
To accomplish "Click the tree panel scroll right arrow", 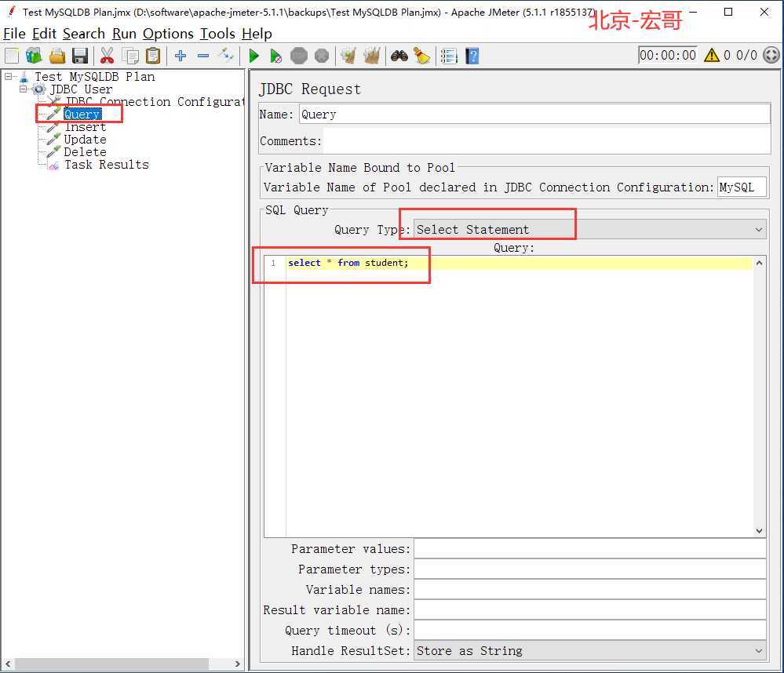I will tap(238, 664).
